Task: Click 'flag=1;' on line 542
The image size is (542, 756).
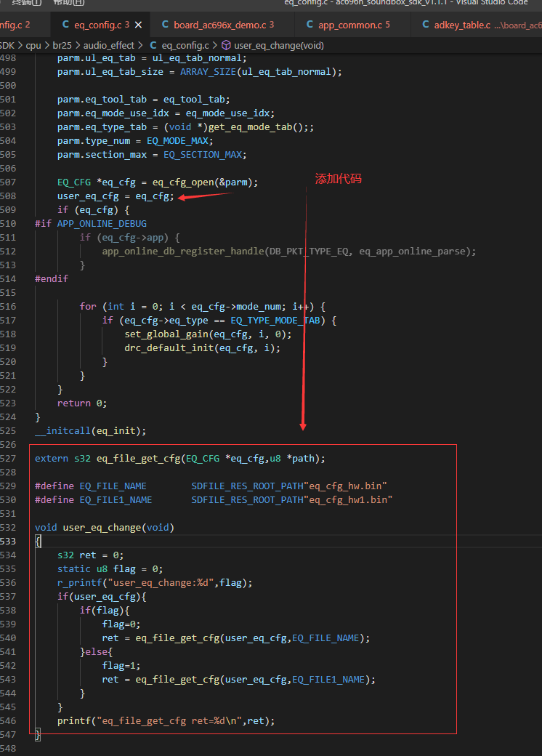Action: pyautogui.click(x=121, y=665)
